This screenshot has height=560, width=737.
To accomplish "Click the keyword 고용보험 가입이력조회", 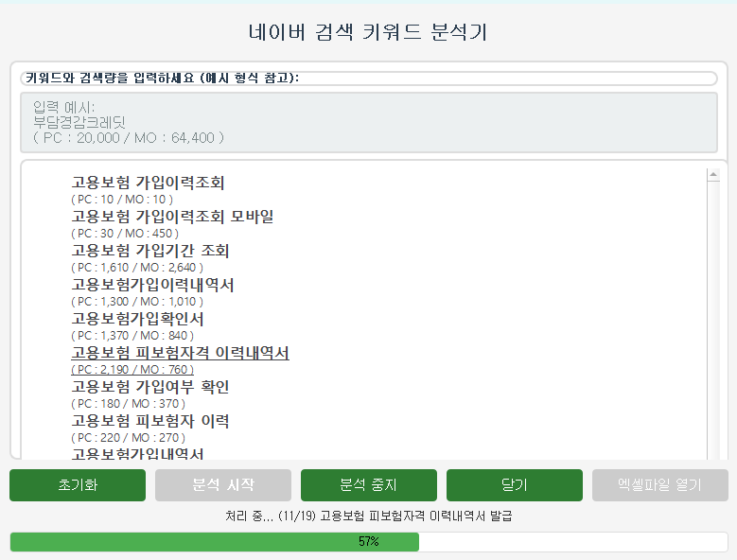I will pos(148,183).
